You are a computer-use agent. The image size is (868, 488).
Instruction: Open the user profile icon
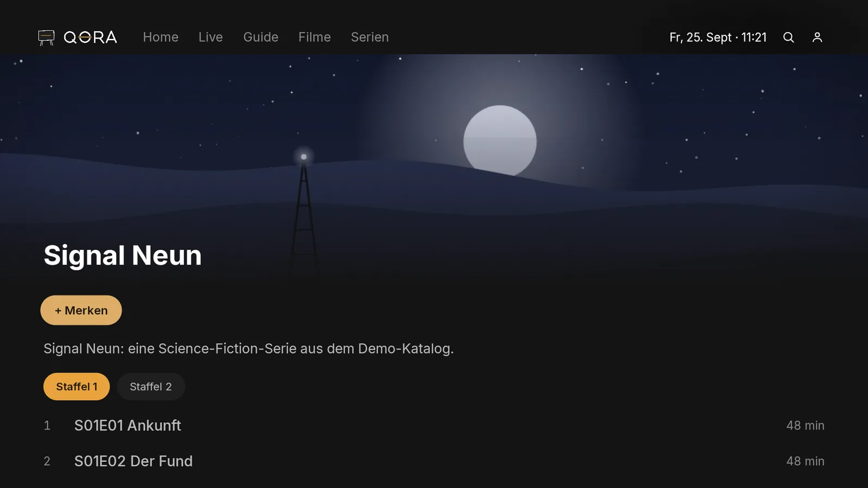817,37
